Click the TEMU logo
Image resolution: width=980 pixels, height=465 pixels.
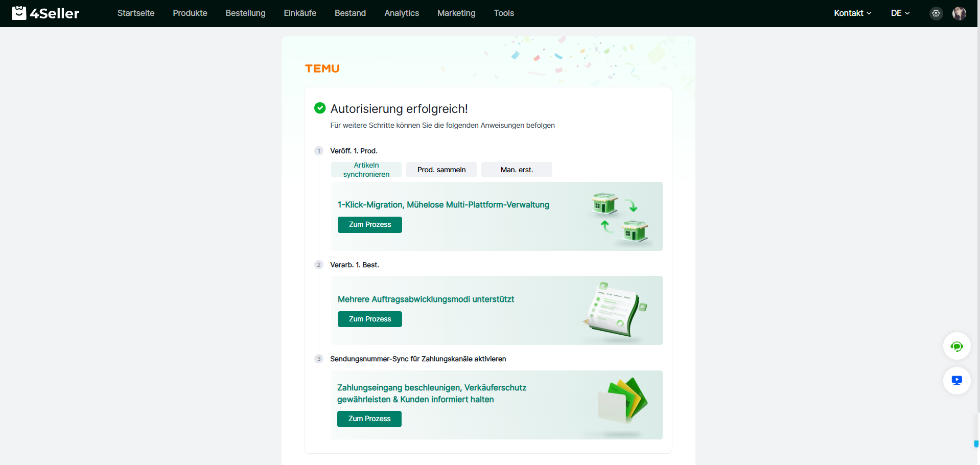(322, 68)
